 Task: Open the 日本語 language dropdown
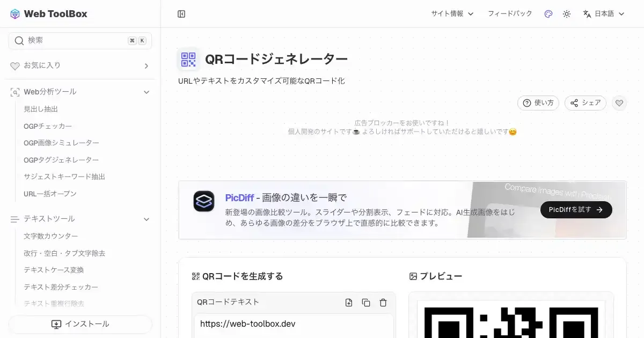click(604, 14)
